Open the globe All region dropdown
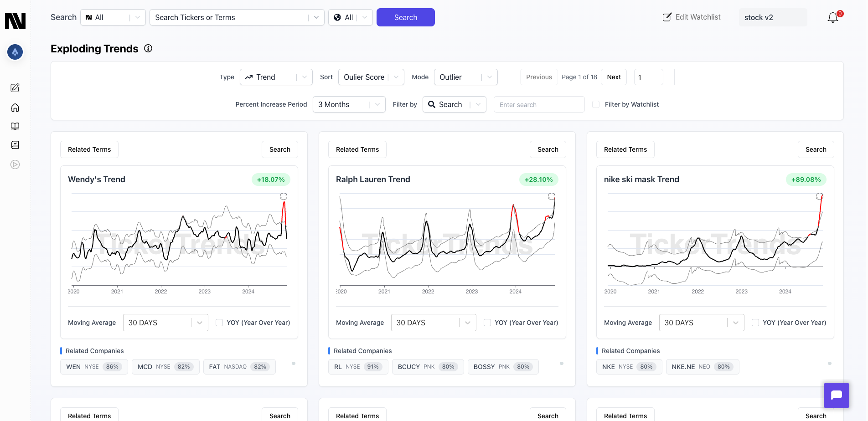The width and height of the screenshot is (868, 421). point(351,17)
